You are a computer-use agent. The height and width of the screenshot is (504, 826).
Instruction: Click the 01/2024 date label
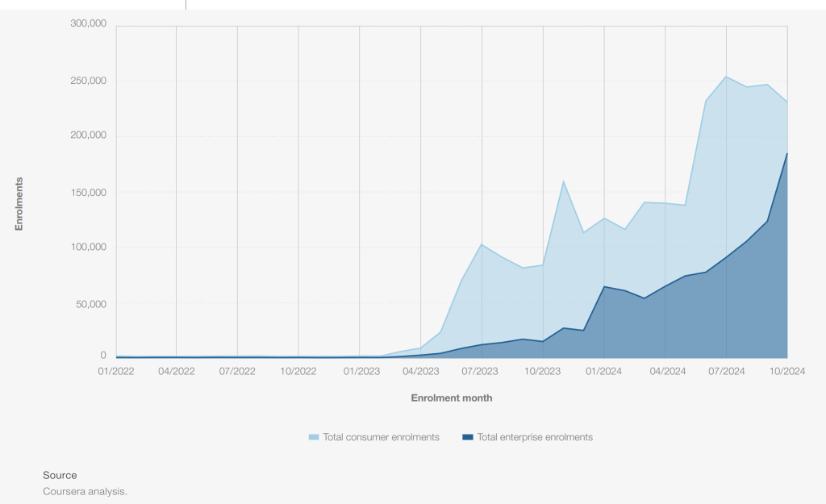(x=604, y=372)
